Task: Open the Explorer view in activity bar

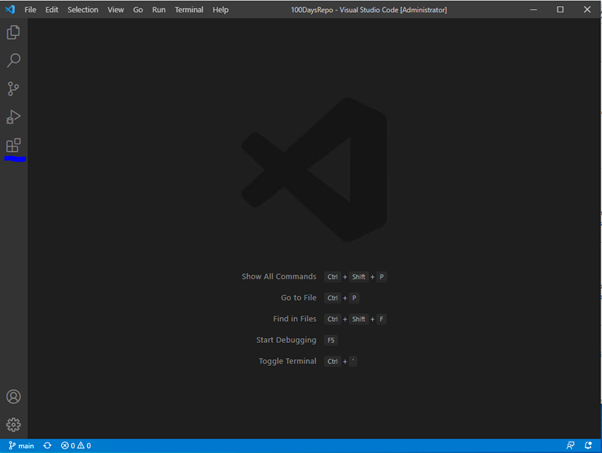Action: (x=14, y=33)
